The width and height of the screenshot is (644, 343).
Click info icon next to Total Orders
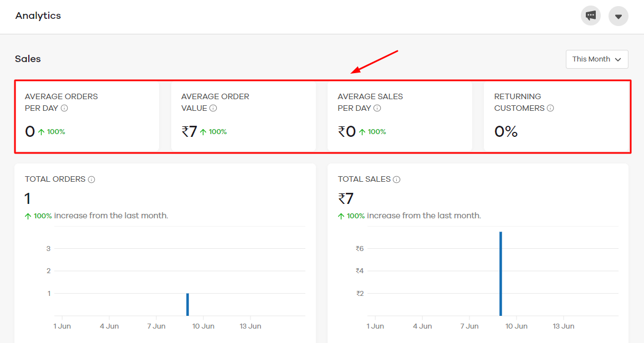coord(91,180)
